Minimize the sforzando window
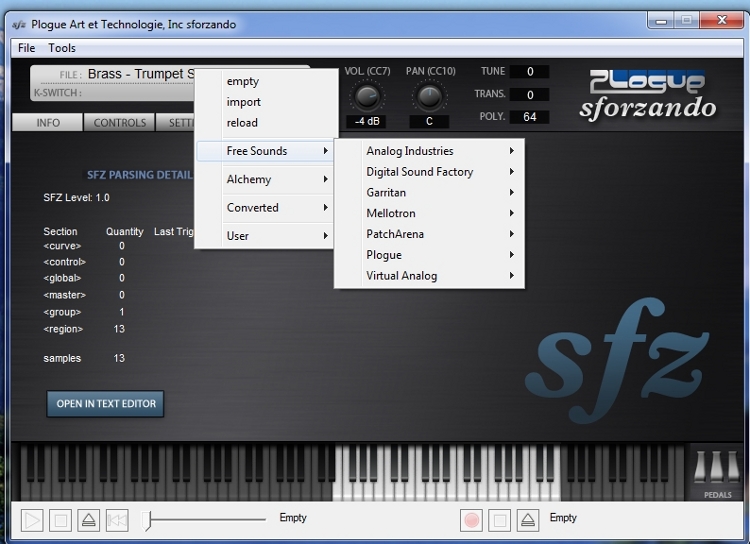750x544 pixels. click(661, 20)
